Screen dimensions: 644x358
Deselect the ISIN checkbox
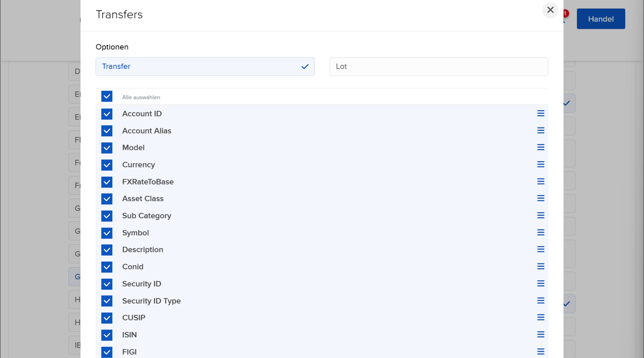coord(107,335)
